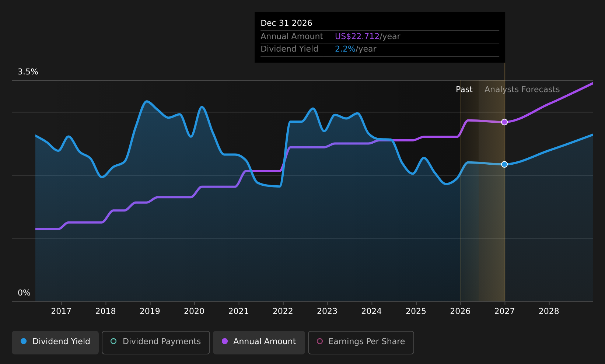Click the Dec 31 2026 tooltip date

pyautogui.click(x=286, y=23)
